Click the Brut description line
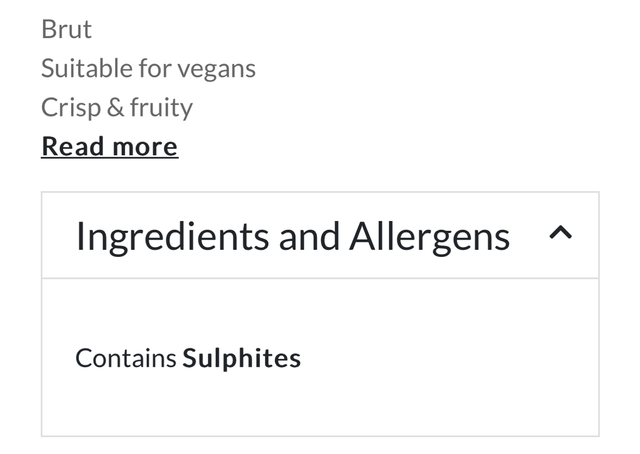 click(66, 29)
